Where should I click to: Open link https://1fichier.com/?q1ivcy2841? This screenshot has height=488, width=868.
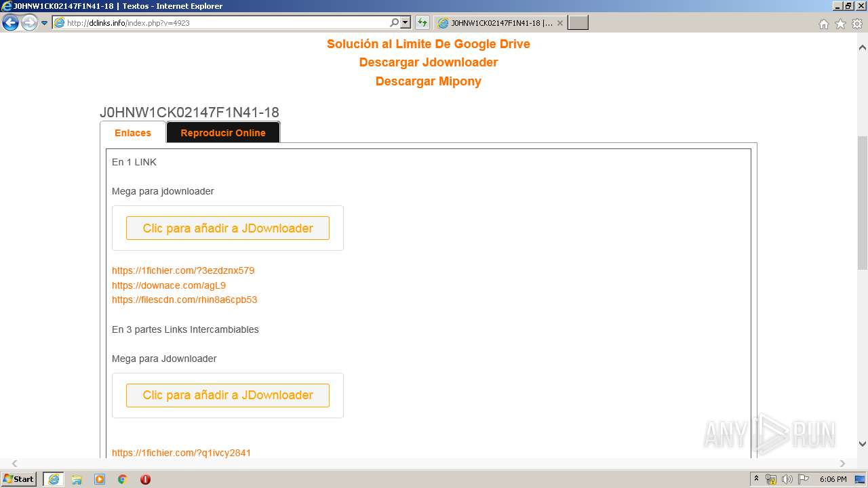pyautogui.click(x=181, y=453)
